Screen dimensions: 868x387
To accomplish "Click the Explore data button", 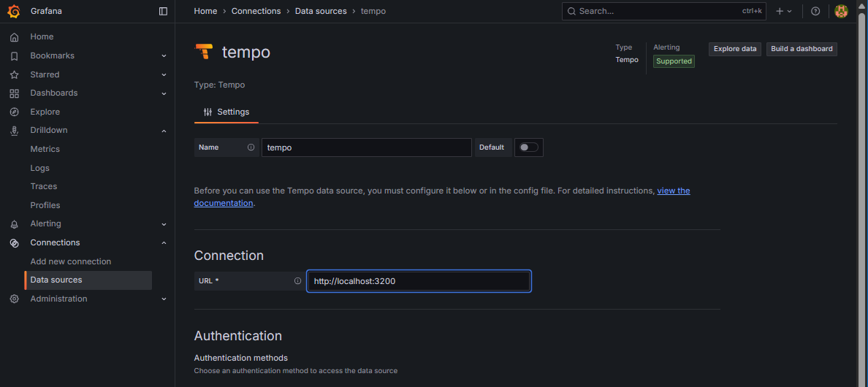I will [734, 49].
